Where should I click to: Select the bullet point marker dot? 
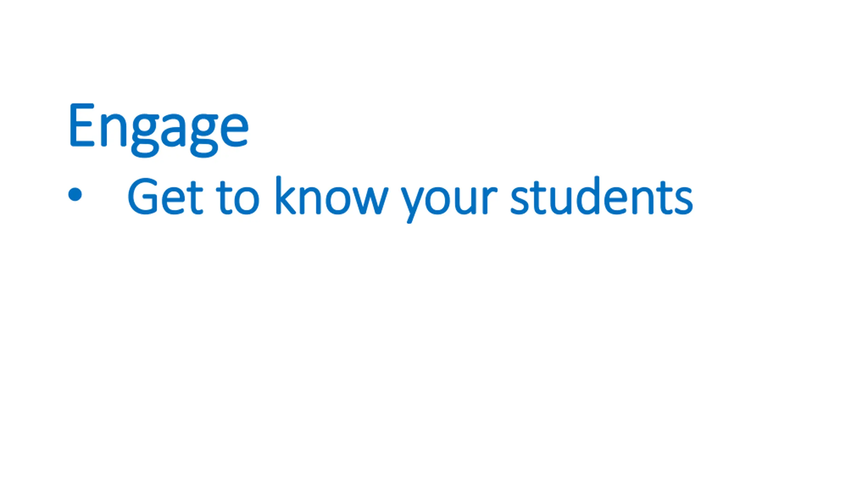click(75, 195)
